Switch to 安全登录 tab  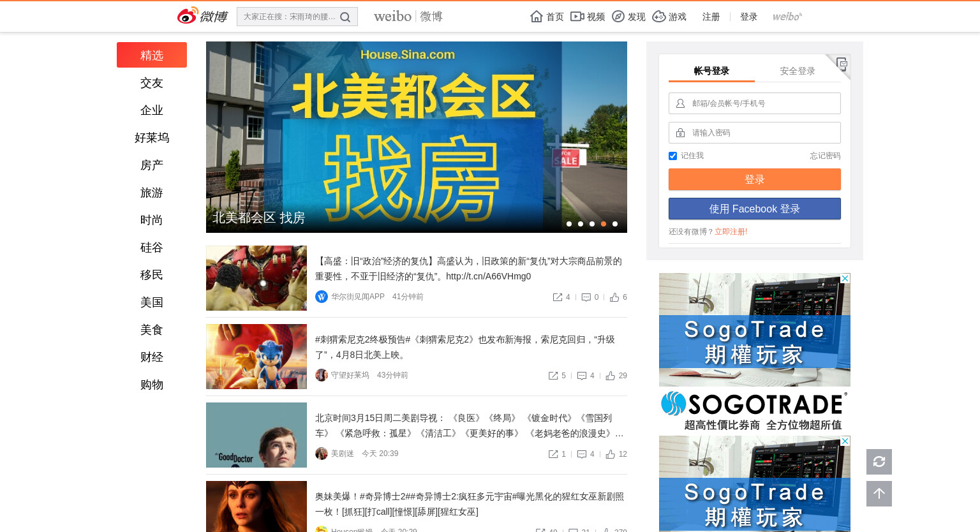point(798,71)
